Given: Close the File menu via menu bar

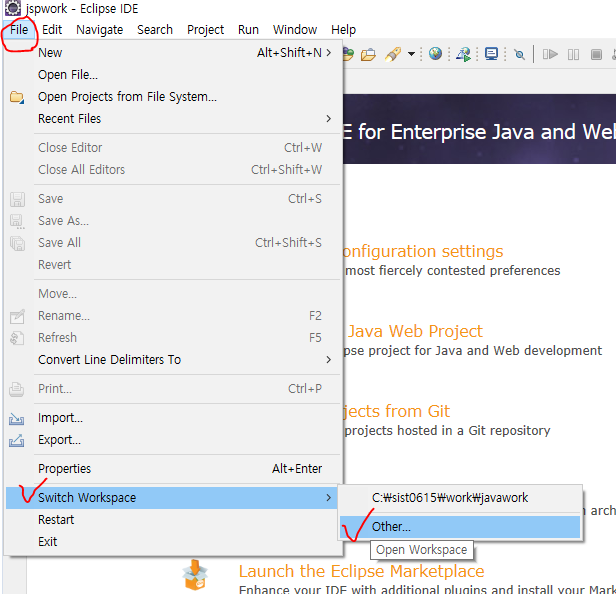Looking at the screenshot, I should tap(19, 30).
